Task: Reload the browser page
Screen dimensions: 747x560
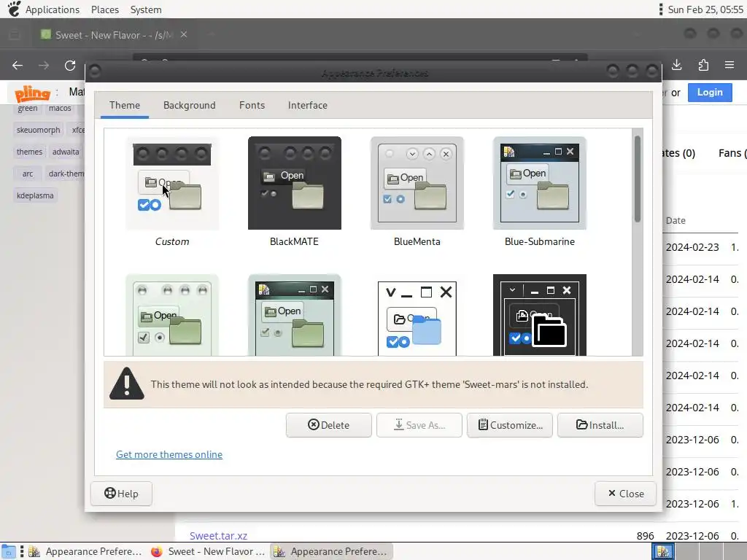Action: 70,65
